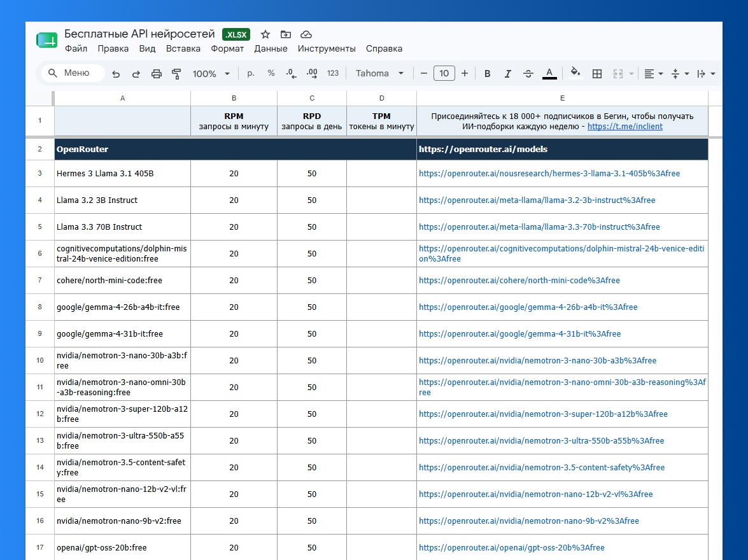Open the llama-3.3-70b-instruct link
The image size is (748, 560).
540,227
